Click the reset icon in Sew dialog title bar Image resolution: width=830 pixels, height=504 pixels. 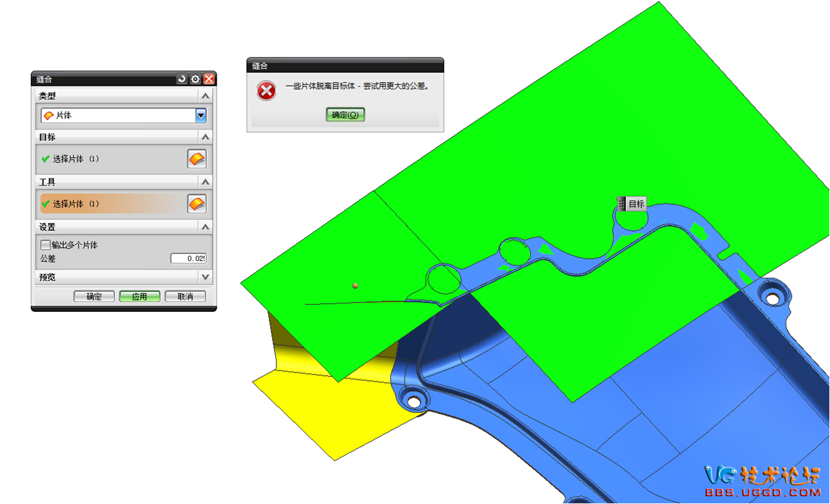coord(182,79)
